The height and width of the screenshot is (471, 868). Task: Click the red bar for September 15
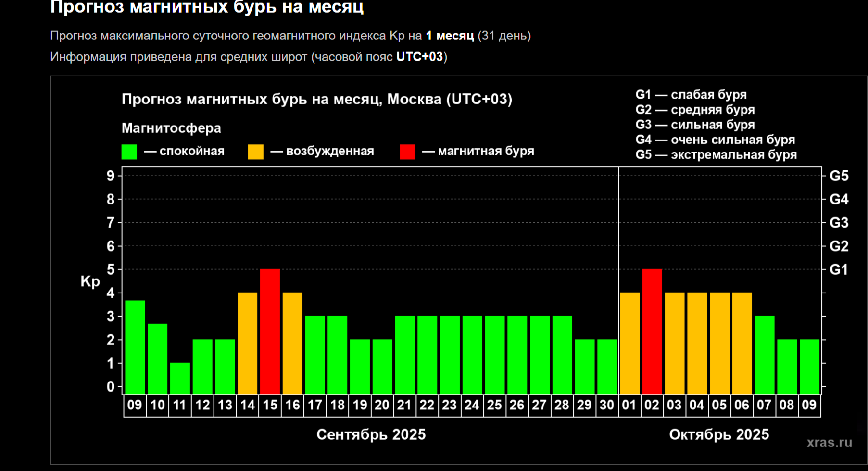click(270, 331)
